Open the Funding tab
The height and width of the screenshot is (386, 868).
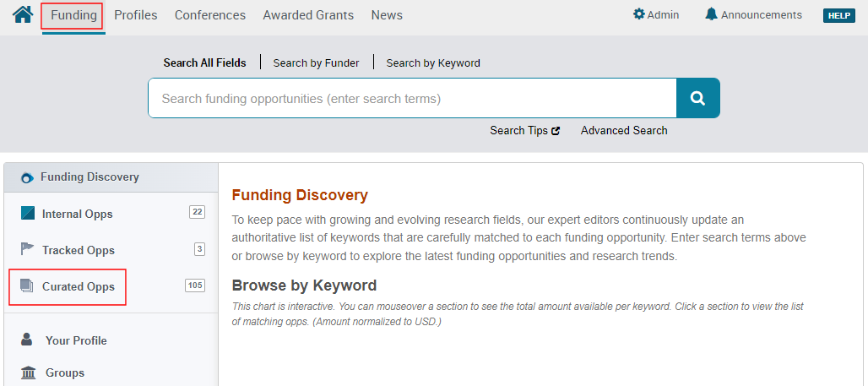tap(73, 15)
